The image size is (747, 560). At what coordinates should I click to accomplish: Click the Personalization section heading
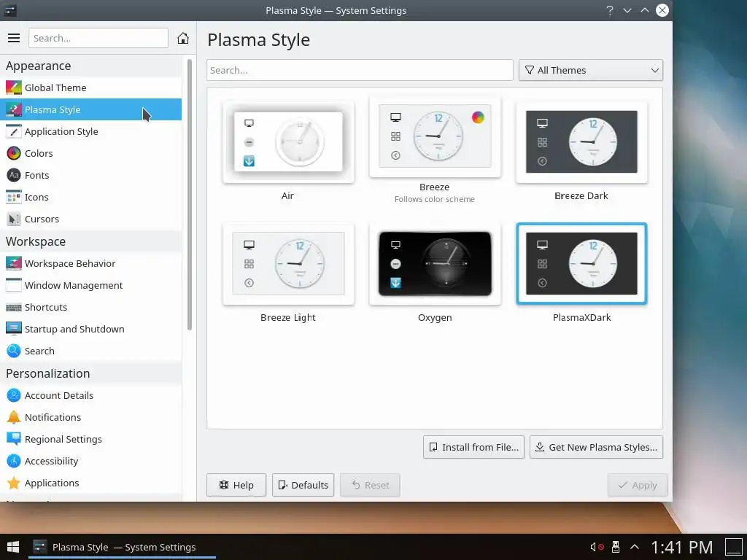click(x=48, y=373)
